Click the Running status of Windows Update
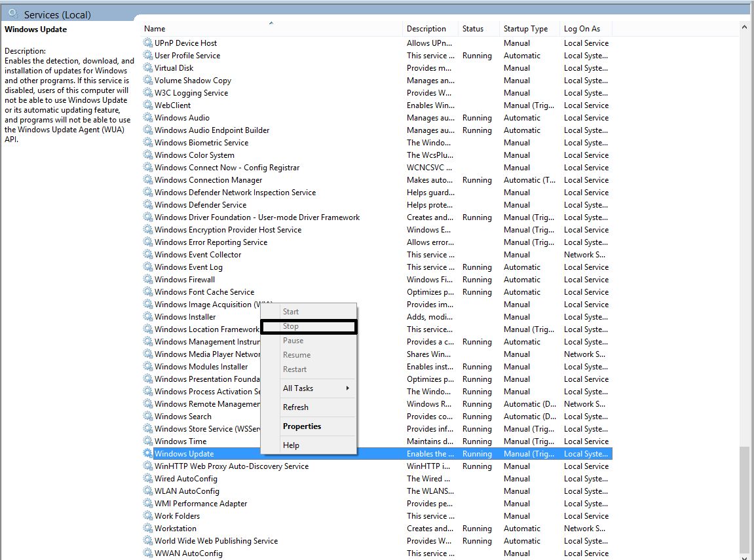The width and height of the screenshot is (754, 560). click(x=477, y=454)
